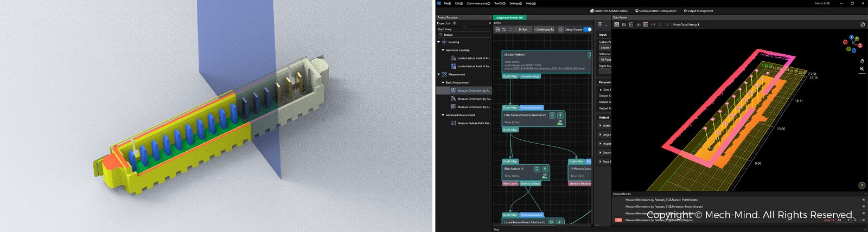Collapse Advanced Measurement group
Screen dimensions: 868x232
point(443,115)
